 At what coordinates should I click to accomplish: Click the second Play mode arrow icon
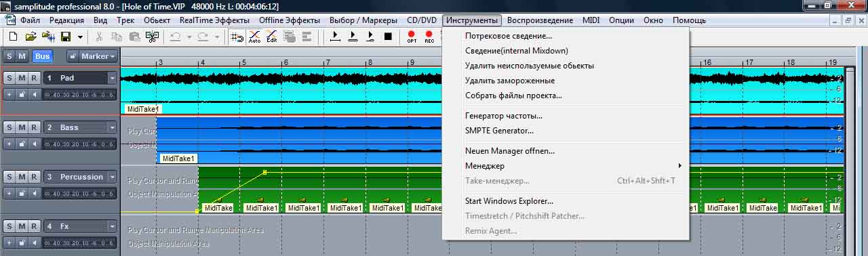point(353,37)
